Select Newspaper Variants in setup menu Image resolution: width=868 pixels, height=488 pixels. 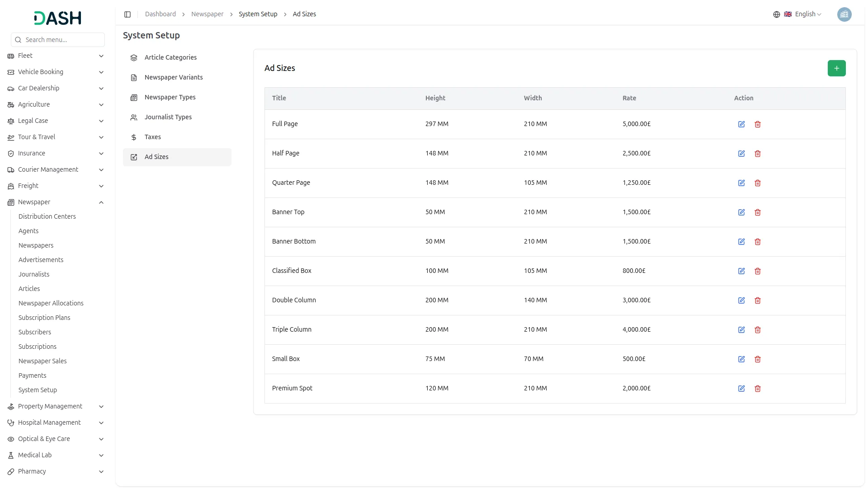[174, 77]
